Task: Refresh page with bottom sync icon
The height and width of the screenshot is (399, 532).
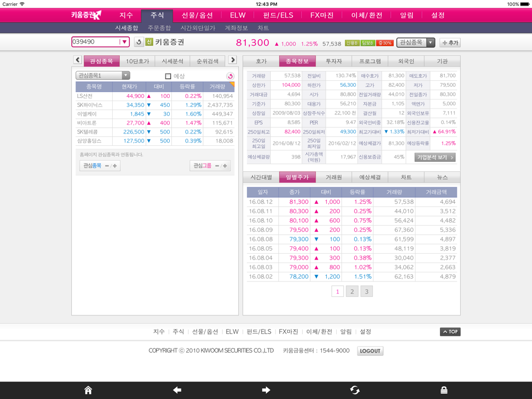Action: pyautogui.click(x=355, y=390)
